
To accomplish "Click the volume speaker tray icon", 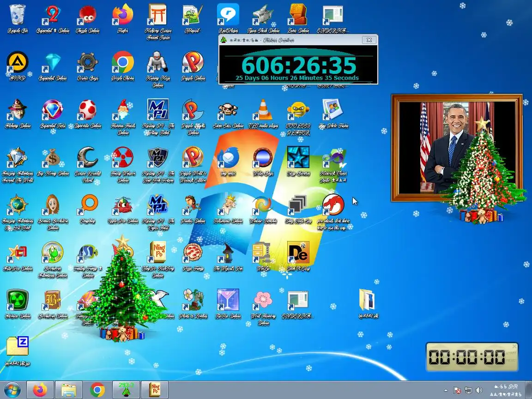I will (479, 390).
